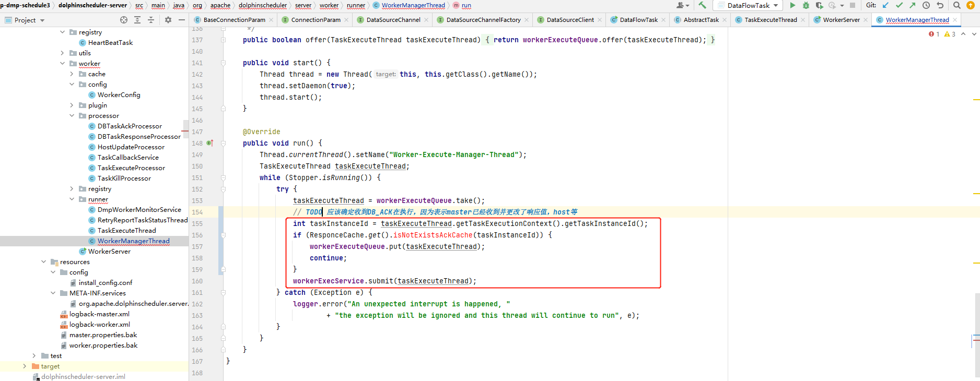Open DmpWorkerMonitorService in tree
Image resolution: width=980 pixels, height=381 pixels.
pos(139,209)
